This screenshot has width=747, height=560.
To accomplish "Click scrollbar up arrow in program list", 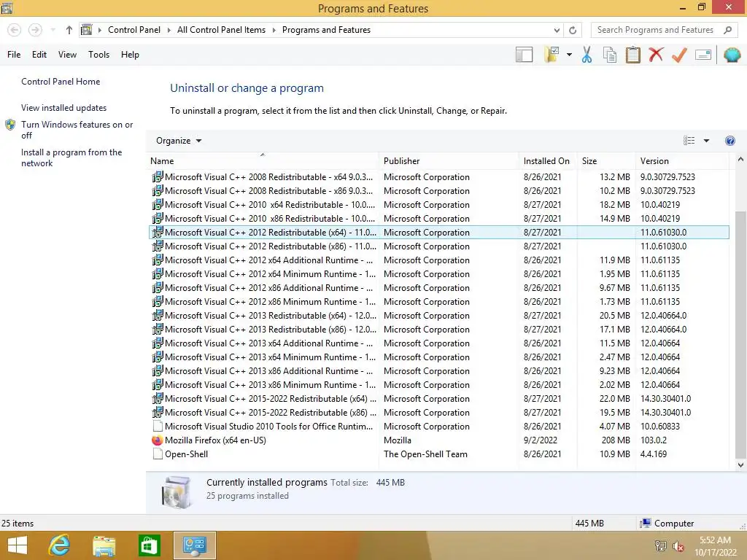I will [x=740, y=160].
